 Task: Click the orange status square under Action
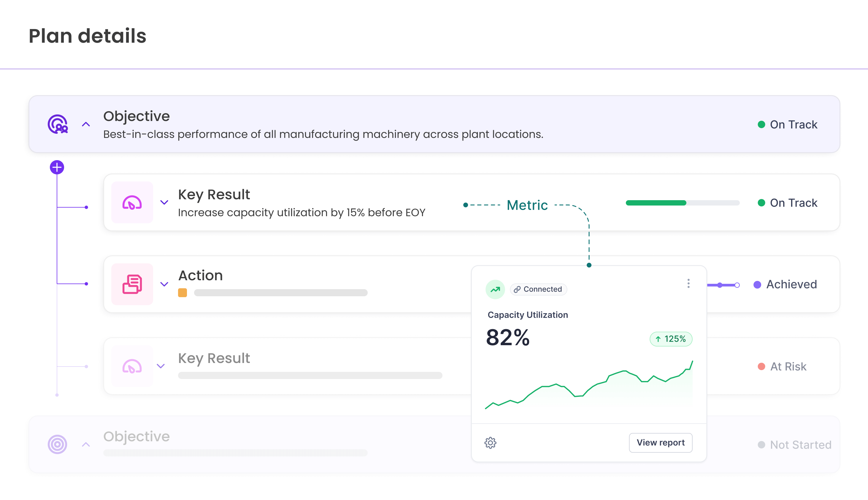pyautogui.click(x=183, y=293)
